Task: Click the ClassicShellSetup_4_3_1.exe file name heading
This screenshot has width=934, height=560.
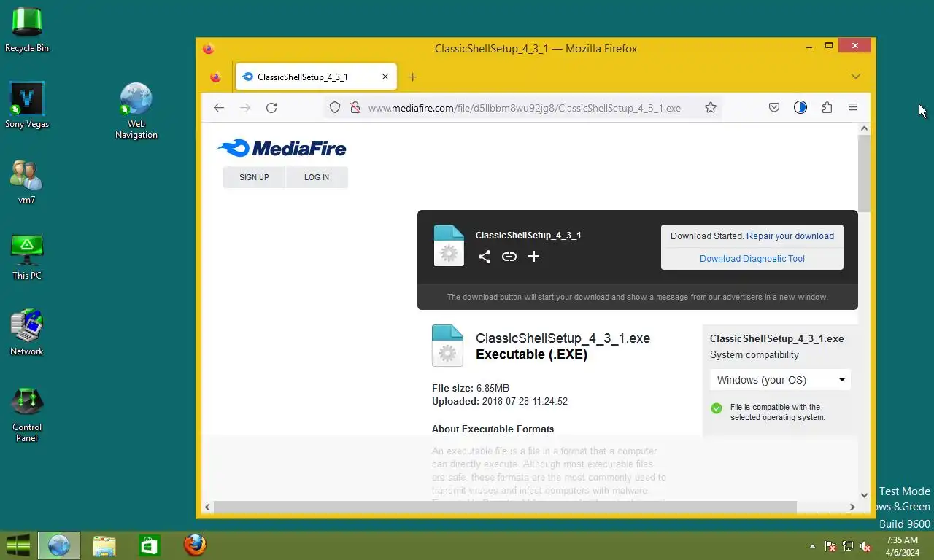Action: (x=563, y=338)
